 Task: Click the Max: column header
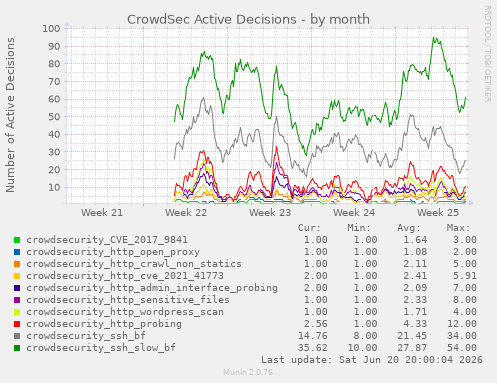pos(458,228)
